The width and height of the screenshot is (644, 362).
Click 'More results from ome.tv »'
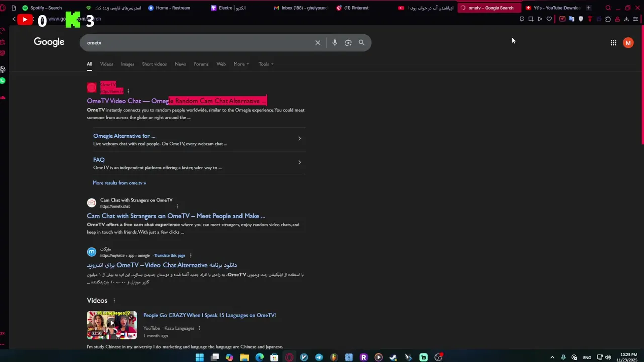119,183
